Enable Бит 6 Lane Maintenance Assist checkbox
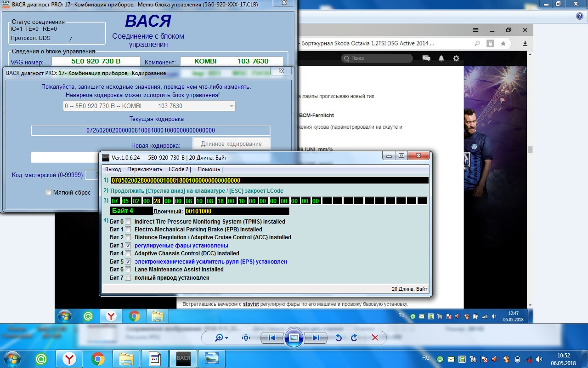Viewport: 588px width, 368px height. pyautogui.click(x=128, y=270)
